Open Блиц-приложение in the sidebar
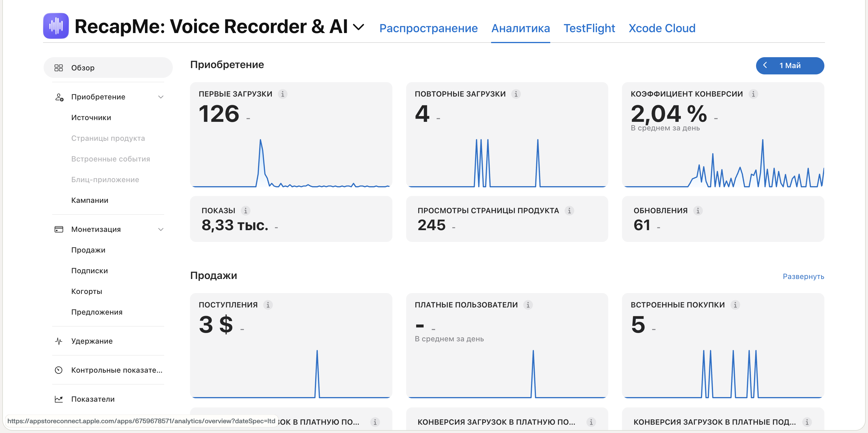The width and height of the screenshot is (868, 433). 105,180
